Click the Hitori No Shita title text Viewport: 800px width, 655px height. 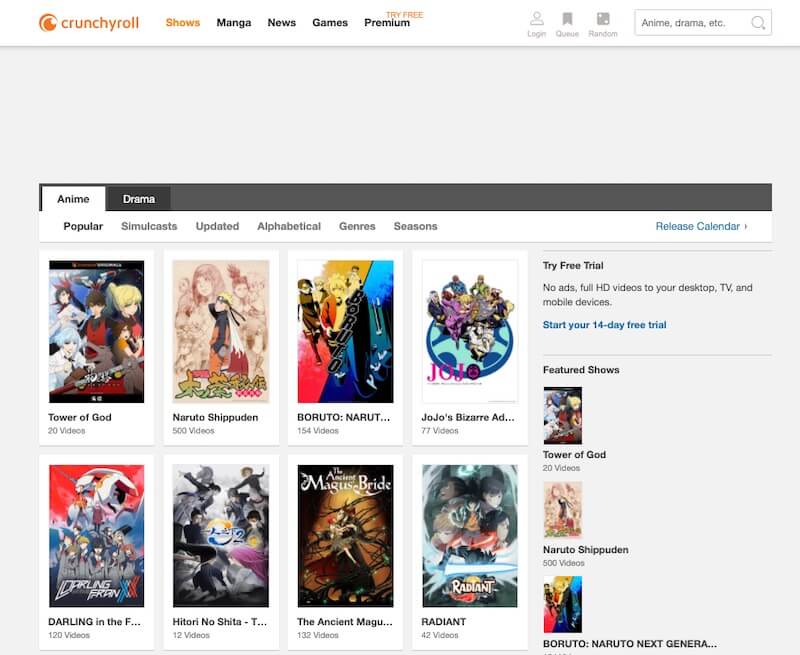point(219,622)
